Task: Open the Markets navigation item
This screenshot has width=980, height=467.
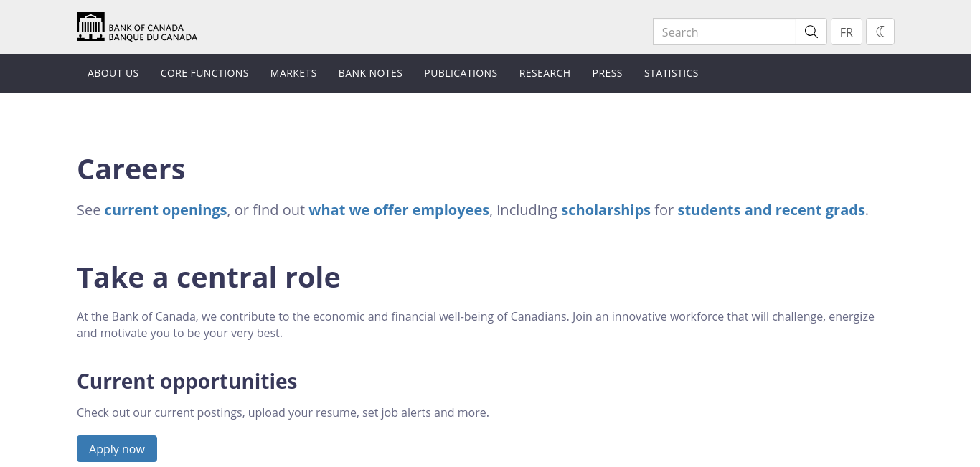Action: 293,73
